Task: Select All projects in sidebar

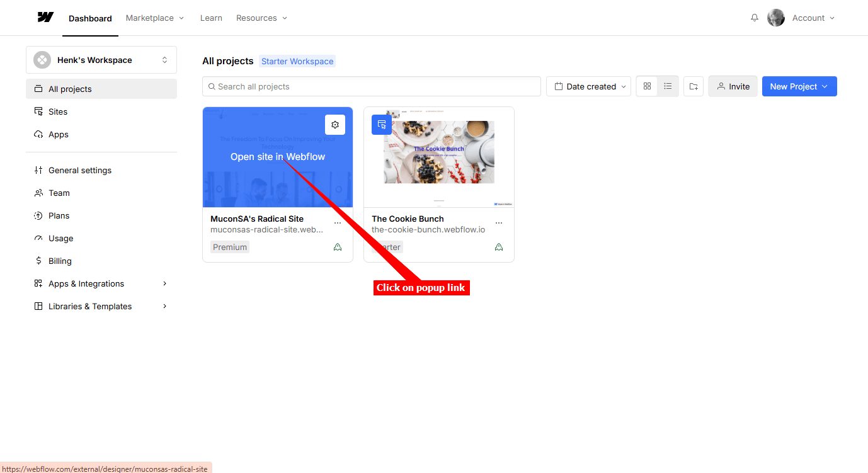Action: [x=101, y=89]
